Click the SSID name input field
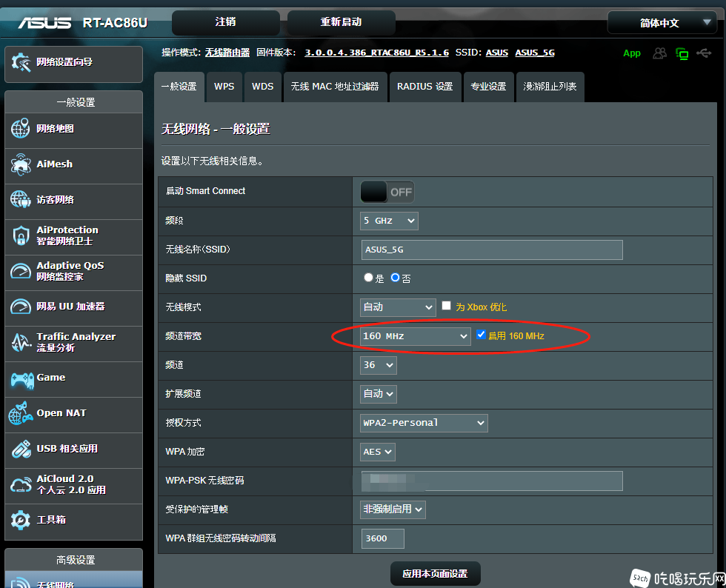The height and width of the screenshot is (588, 726). pyautogui.click(x=492, y=250)
